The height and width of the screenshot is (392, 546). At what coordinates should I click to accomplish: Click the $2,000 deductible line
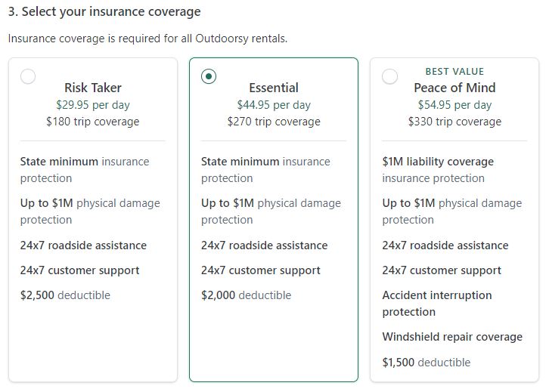click(247, 295)
